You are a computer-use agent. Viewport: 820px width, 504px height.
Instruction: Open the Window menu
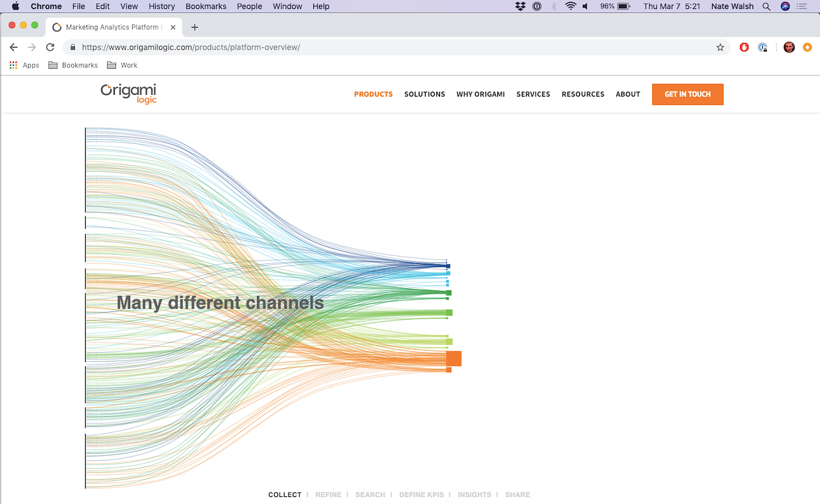pyautogui.click(x=288, y=6)
